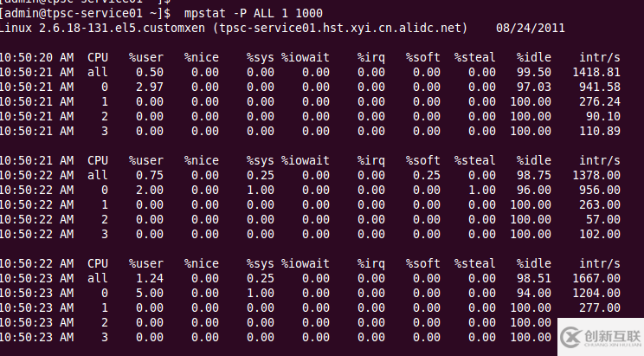
Task: Click intr/s value '110.89'
Action: (600, 132)
